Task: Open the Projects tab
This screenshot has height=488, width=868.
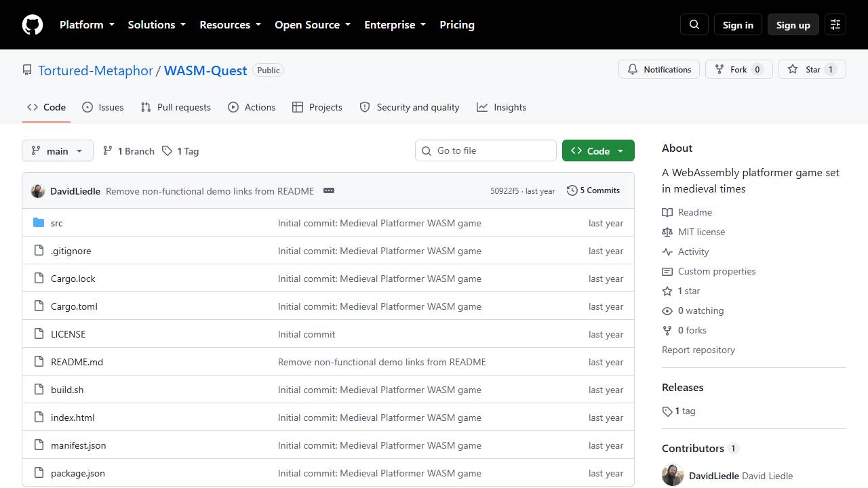Action: 317,107
